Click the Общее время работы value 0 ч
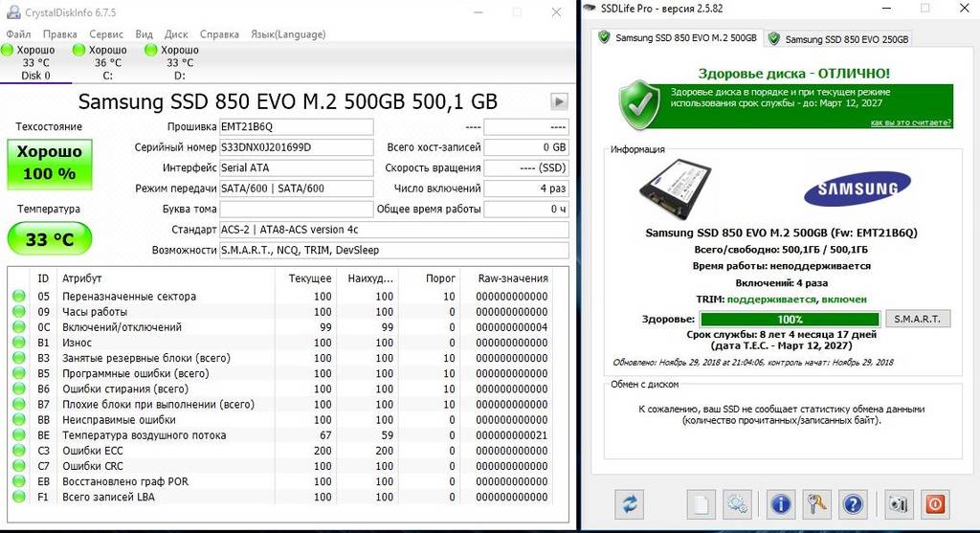Screen dimensions: 980x533 pyautogui.click(x=526, y=210)
